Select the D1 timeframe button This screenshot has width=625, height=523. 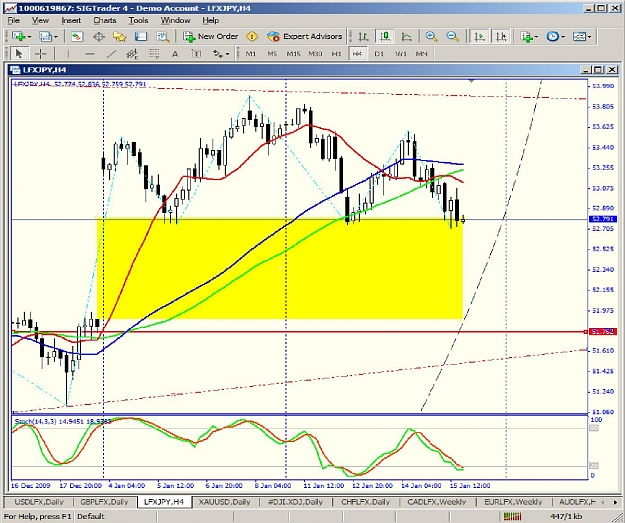pyautogui.click(x=379, y=53)
